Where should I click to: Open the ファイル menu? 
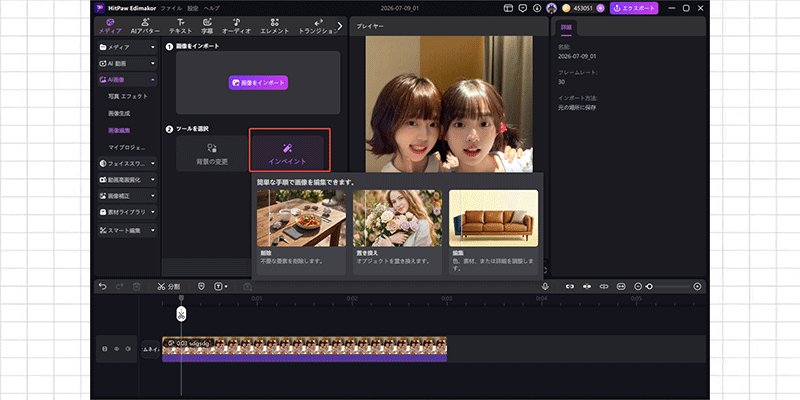point(171,8)
